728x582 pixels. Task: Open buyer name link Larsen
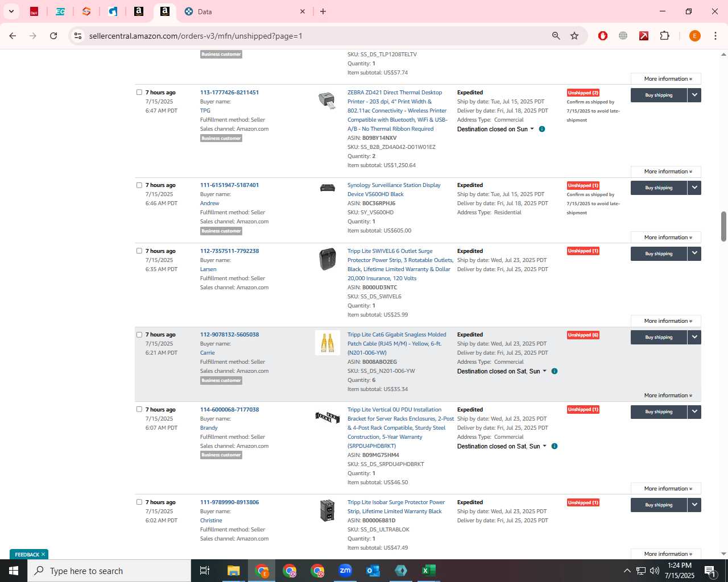[x=208, y=269]
